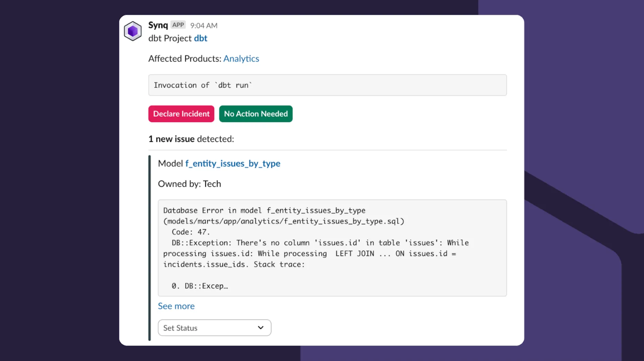Click the Owned by Tech text
Viewport: 644px width, 361px height.
tap(190, 184)
